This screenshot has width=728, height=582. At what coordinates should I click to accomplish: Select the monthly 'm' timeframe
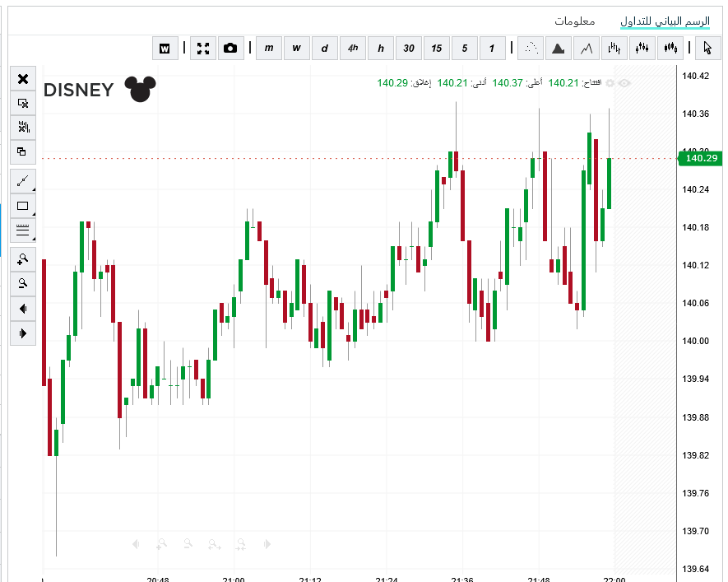pyautogui.click(x=269, y=49)
